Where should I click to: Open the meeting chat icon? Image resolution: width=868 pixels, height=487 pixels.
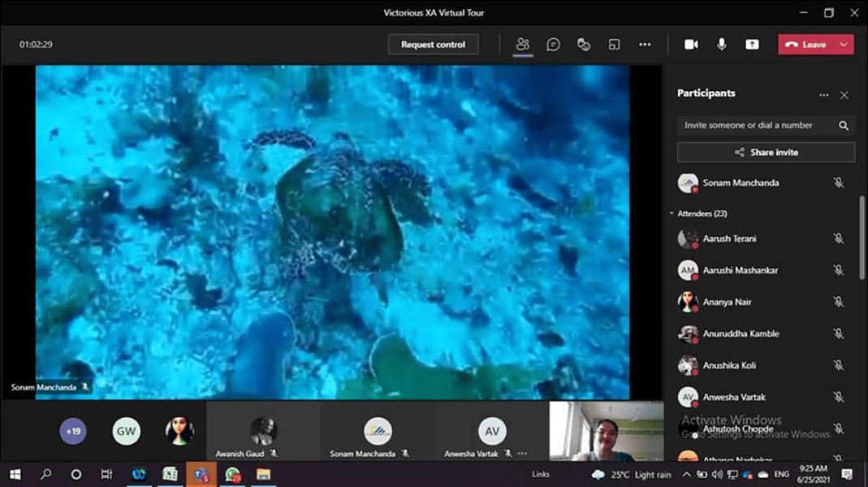[x=553, y=45]
